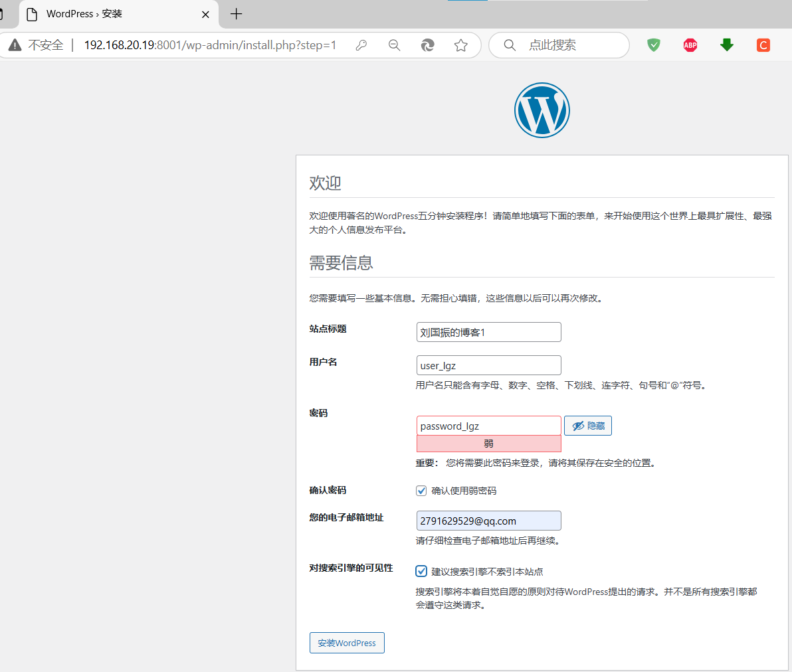Click the 安装WordPress button
The height and width of the screenshot is (672, 792).
(x=347, y=643)
